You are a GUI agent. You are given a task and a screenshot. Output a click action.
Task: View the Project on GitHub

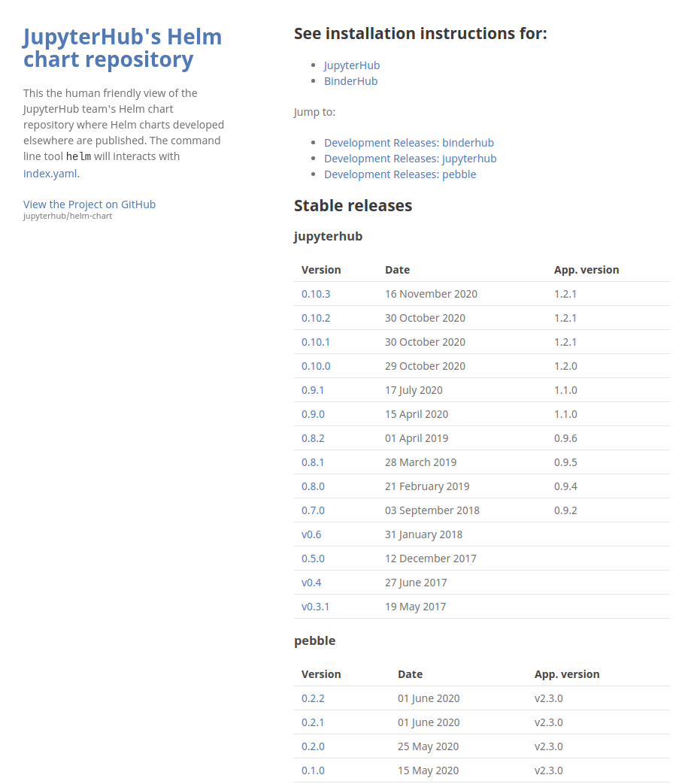(89, 204)
